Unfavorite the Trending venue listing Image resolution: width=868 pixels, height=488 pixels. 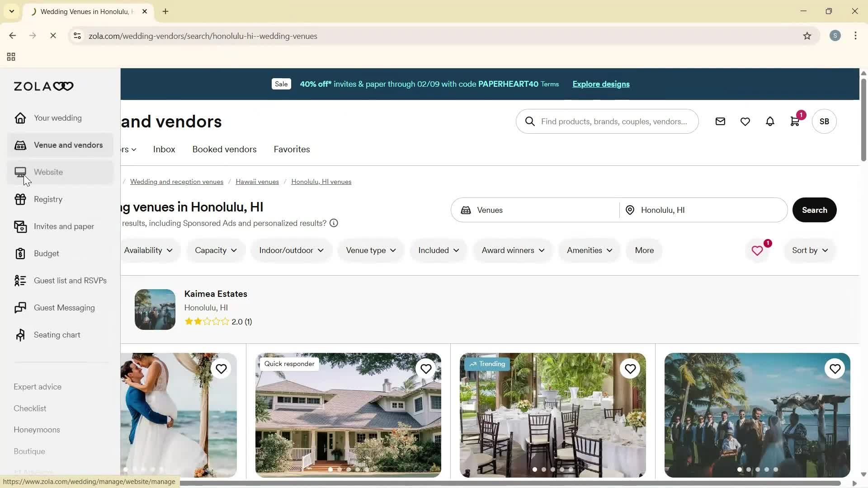pos(630,369)
